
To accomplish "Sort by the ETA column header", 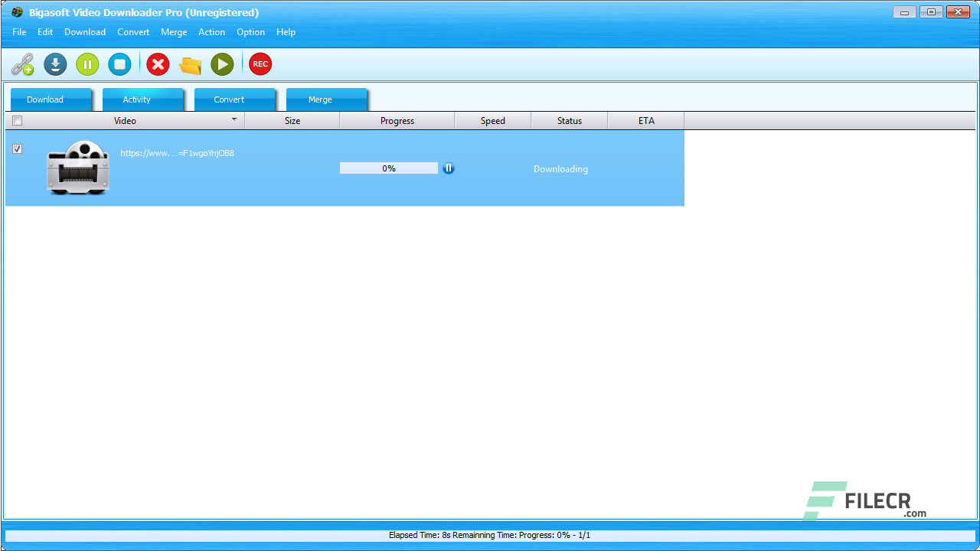I will tap(646, 121).
